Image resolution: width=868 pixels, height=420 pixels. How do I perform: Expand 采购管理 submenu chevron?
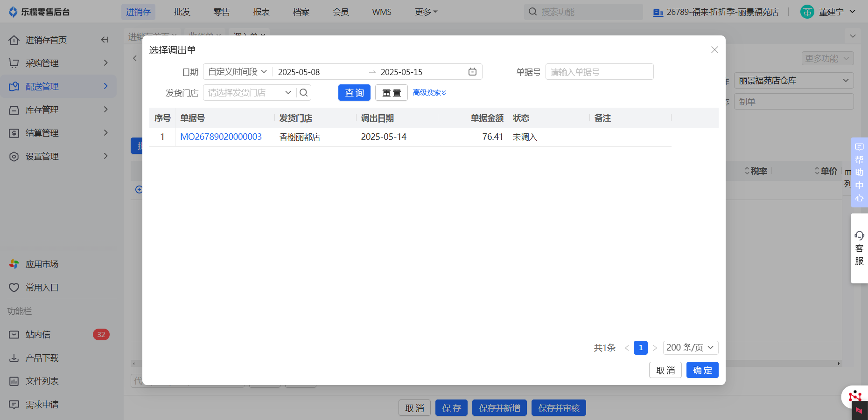[x=106, y=63]
